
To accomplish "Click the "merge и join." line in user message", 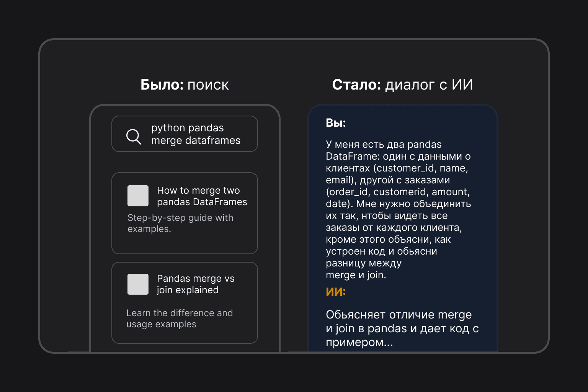I will (356, 275).
